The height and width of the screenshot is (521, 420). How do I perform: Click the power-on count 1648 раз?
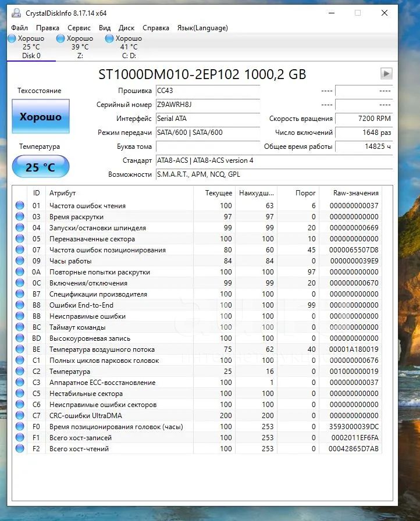[364, 133]
